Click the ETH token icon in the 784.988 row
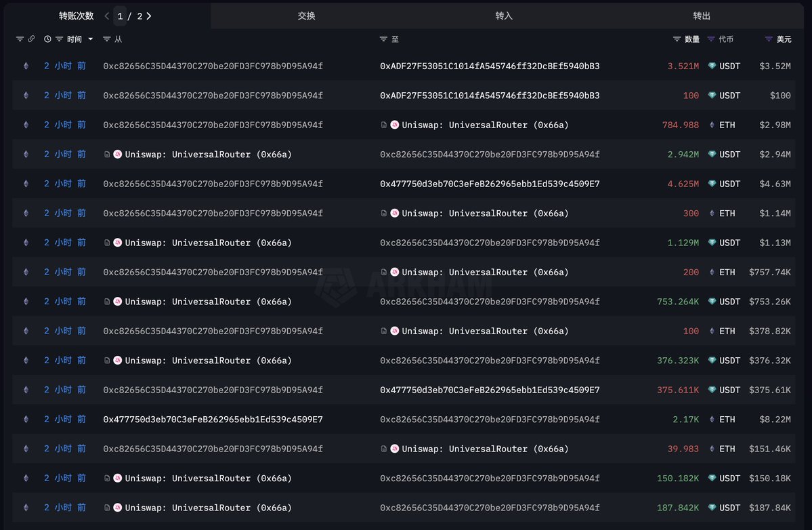This screenshot has width=812, height=530. [x=712, y=125]
